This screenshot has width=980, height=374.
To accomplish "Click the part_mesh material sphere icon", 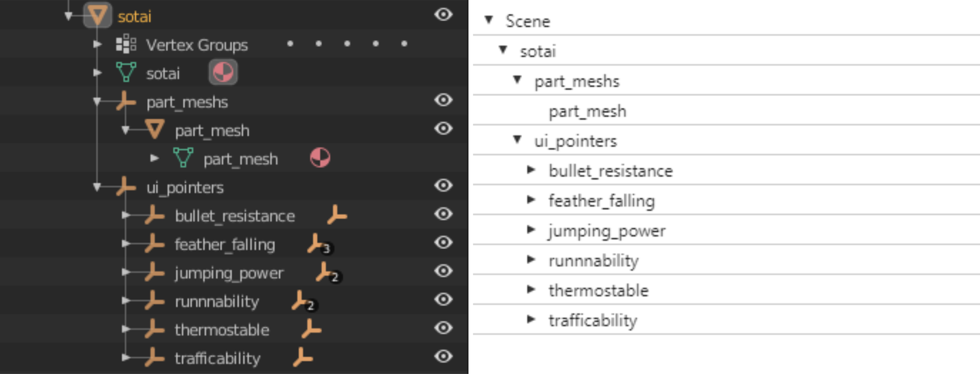I will click(x=320, y=158).
